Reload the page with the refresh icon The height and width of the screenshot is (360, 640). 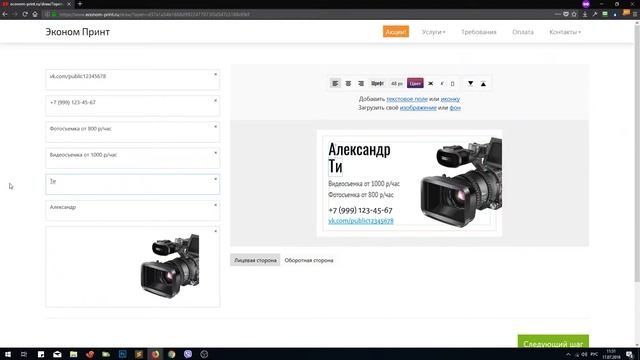(25, 14)
